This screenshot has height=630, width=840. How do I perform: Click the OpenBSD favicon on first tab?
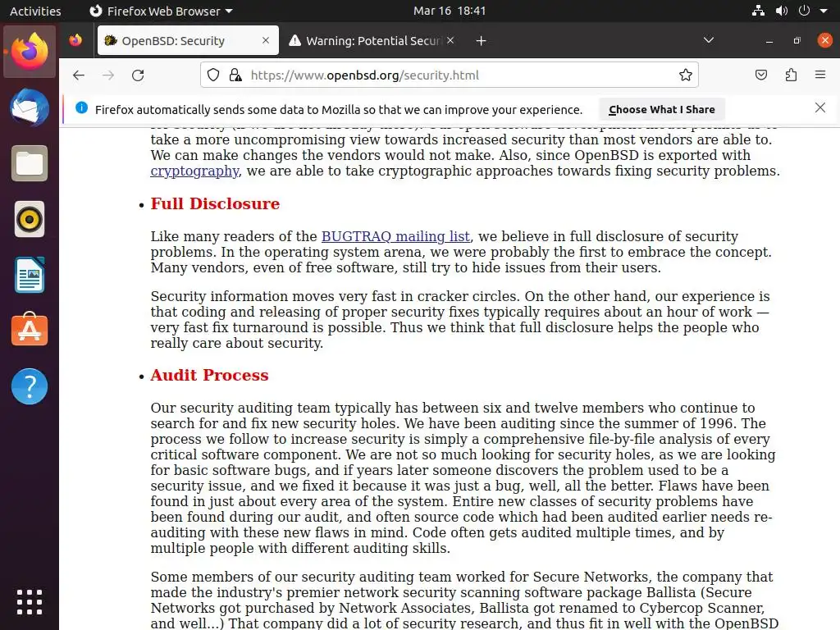pyautogui.click(x=111, y=40)
